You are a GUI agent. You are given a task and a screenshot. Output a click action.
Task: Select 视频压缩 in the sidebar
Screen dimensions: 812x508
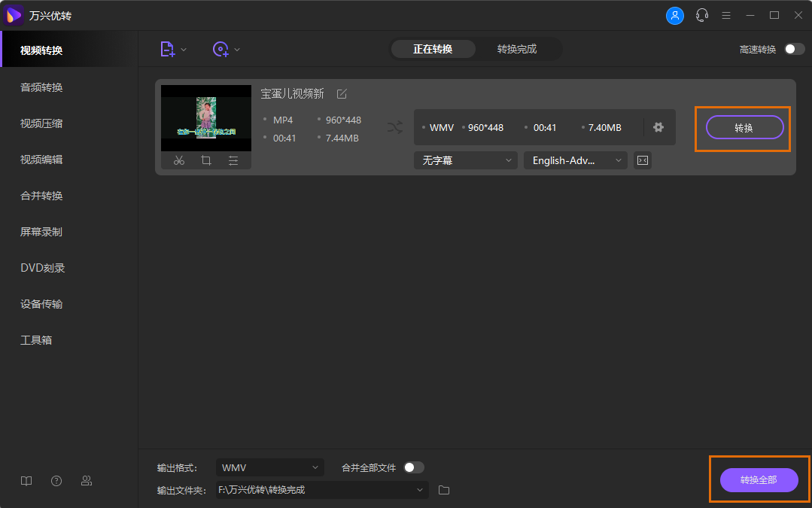41,123
